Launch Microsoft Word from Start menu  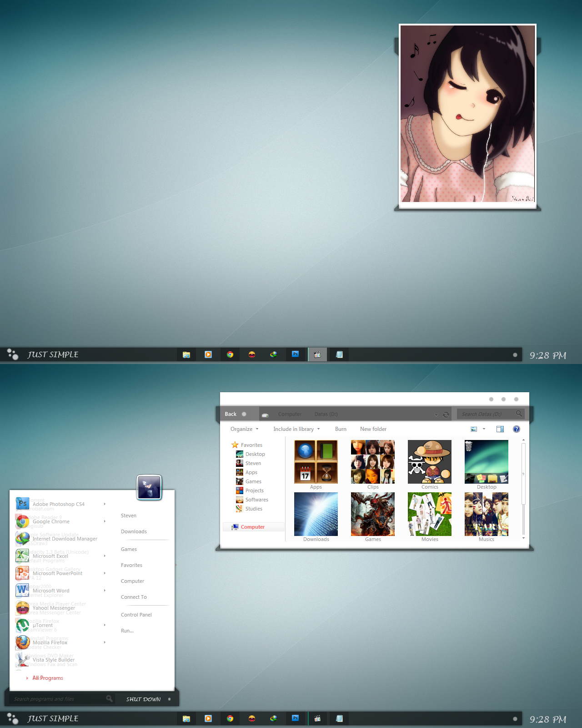tap(51, 591)
